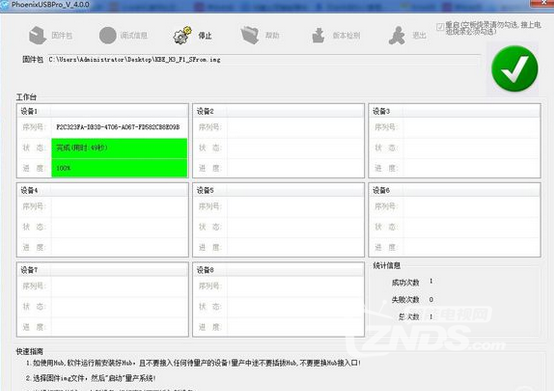Viewport: 554px width, 391px height.
Task: Toggle the reboot (重启) checkbox at top right
Action: coord(440,27)
